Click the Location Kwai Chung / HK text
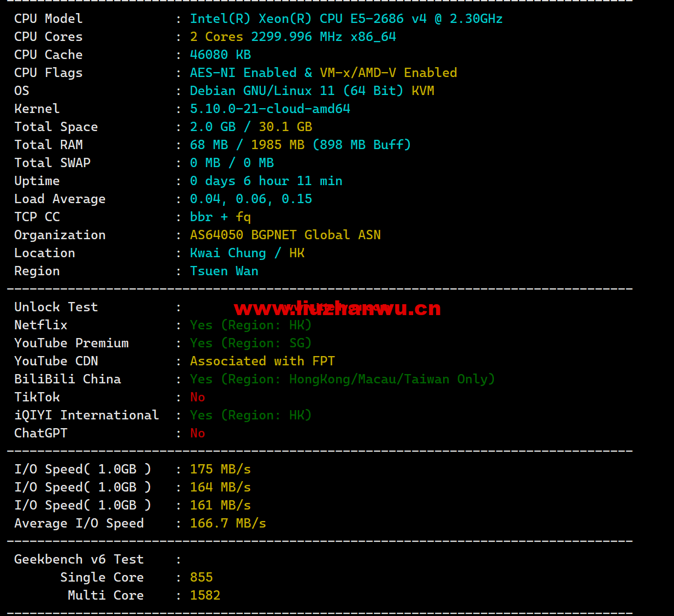 pyautogui.click(x=247, y=253)
